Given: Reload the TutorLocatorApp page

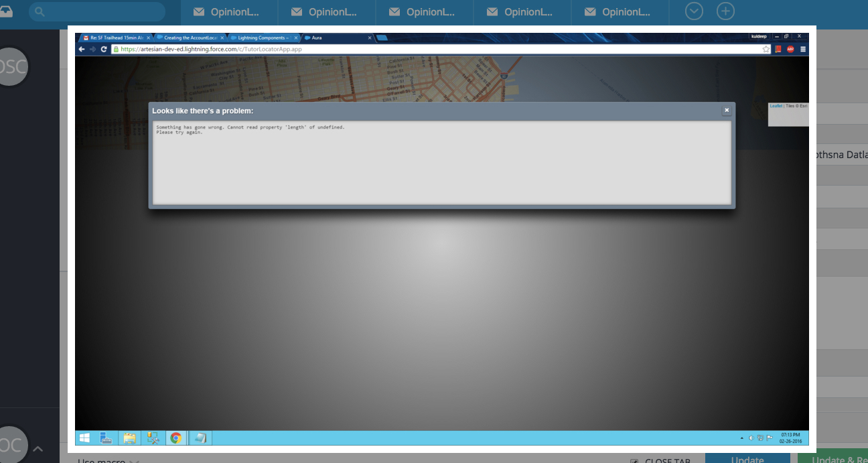Looking at the screenshot, I should [104, 49].
